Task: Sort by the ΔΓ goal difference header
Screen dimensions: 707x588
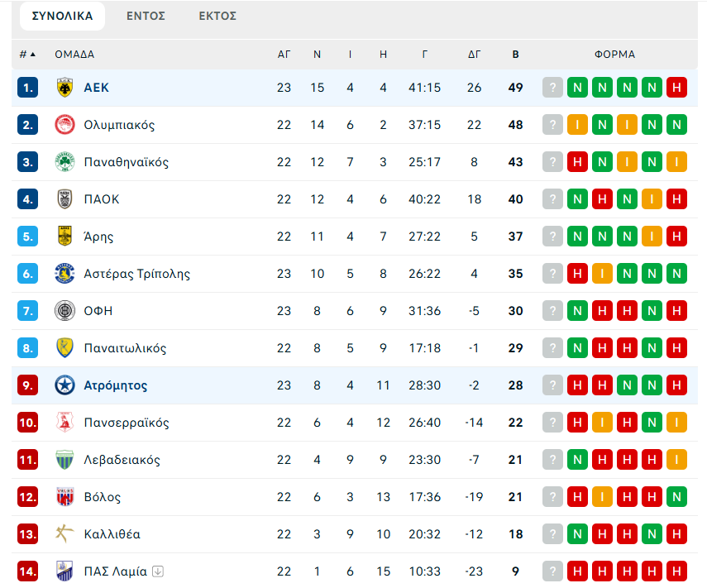Action: point(475,55)
